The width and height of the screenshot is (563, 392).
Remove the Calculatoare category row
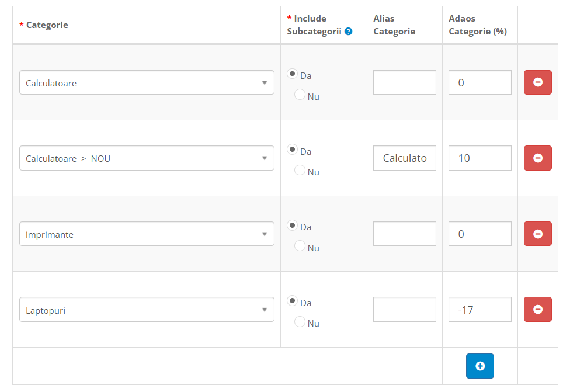click(537, 82)
